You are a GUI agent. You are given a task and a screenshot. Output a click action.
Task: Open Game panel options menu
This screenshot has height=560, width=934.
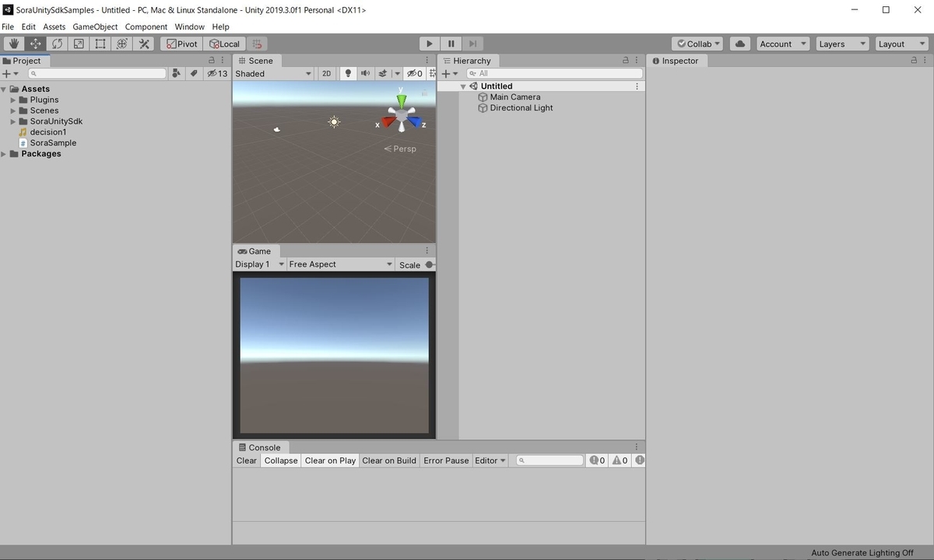pyautogui.click(x=427, y=251)
